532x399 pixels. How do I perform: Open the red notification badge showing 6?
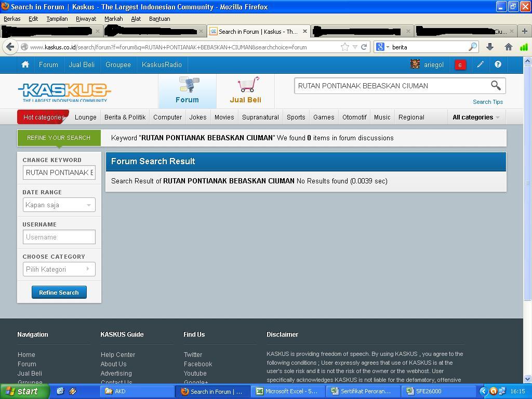(460, 65)
